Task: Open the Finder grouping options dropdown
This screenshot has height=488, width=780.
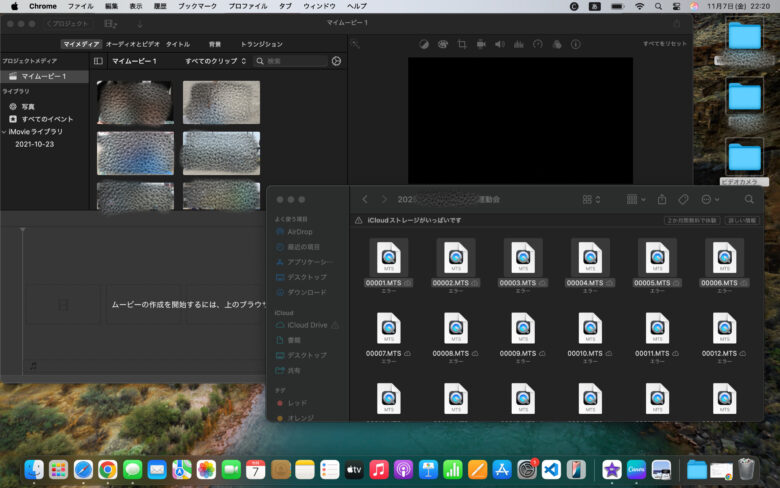Action: click(634, 199)
